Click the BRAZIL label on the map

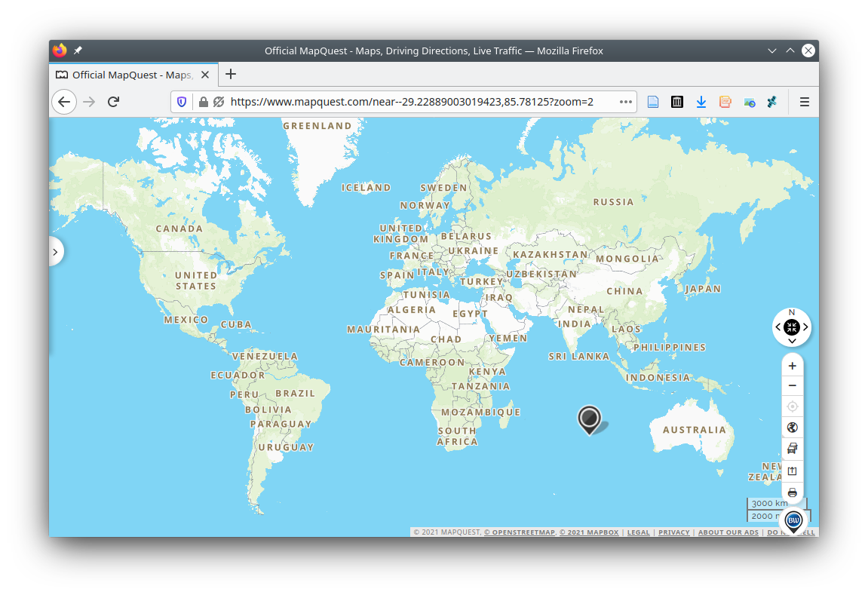(295, 393)
